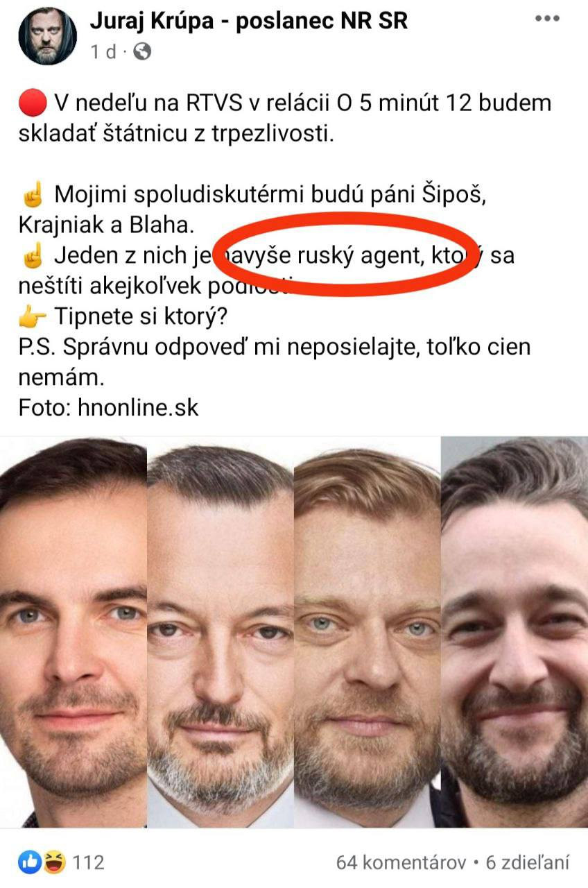Open the third face photo with the ginger beard
This screenshot has height=888, width=588.
[367, 633]
